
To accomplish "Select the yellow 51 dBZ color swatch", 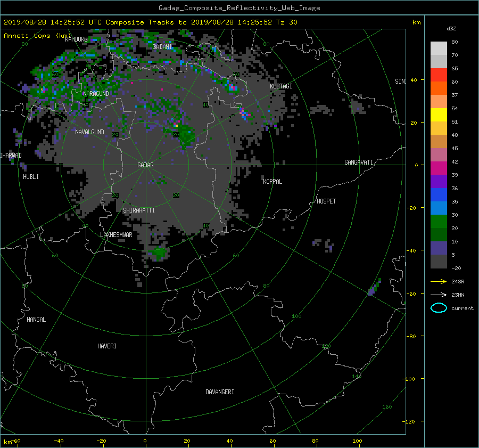I will click(439, 115).
